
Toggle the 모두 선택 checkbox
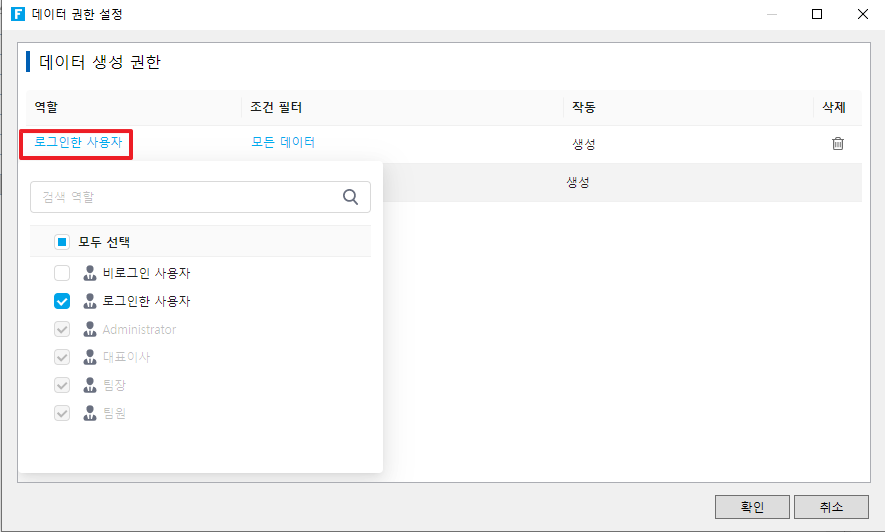pos(62,242)
